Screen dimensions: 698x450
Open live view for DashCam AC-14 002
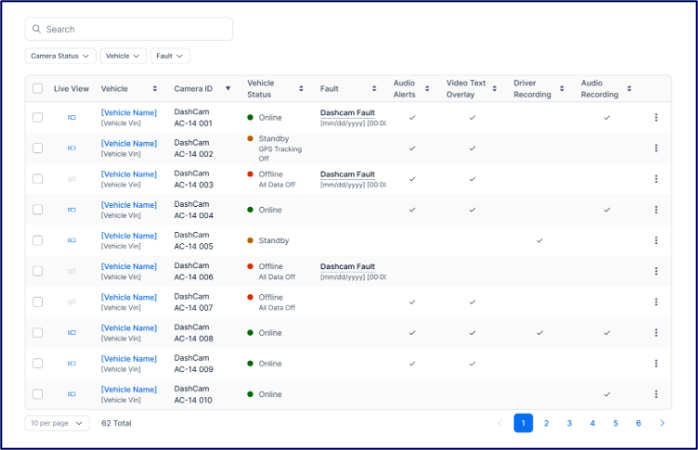pos(72,148)
